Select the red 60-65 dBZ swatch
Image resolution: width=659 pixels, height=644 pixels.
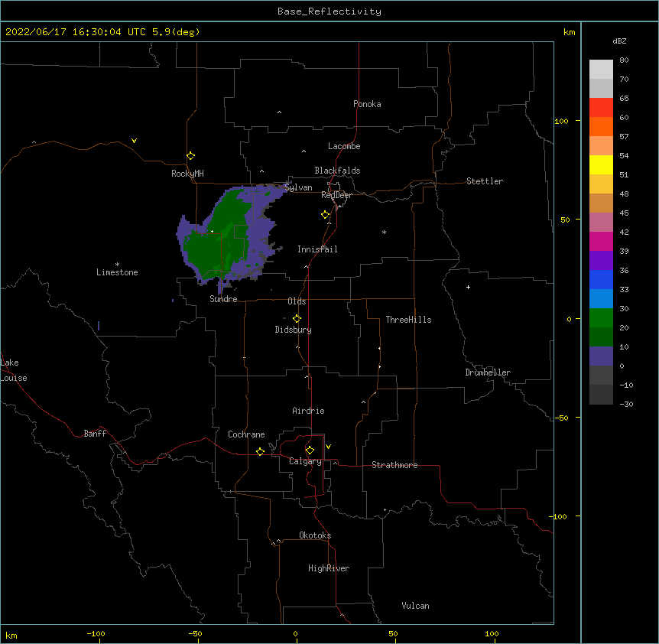(601, 108)
